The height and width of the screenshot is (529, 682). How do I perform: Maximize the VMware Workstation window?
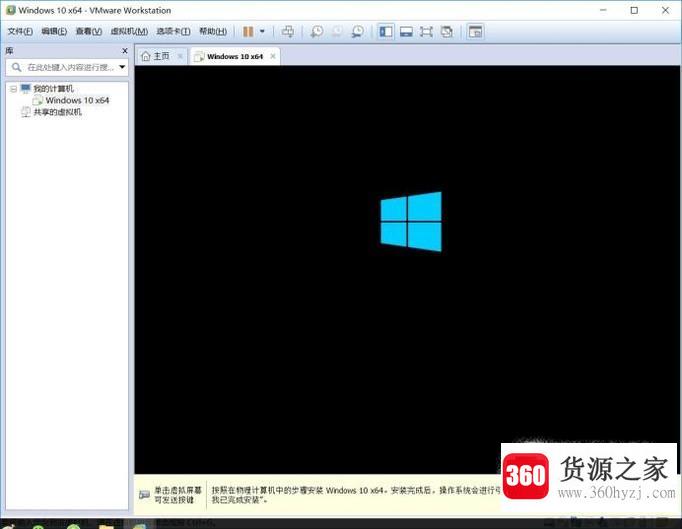click(x=634, y=10)
